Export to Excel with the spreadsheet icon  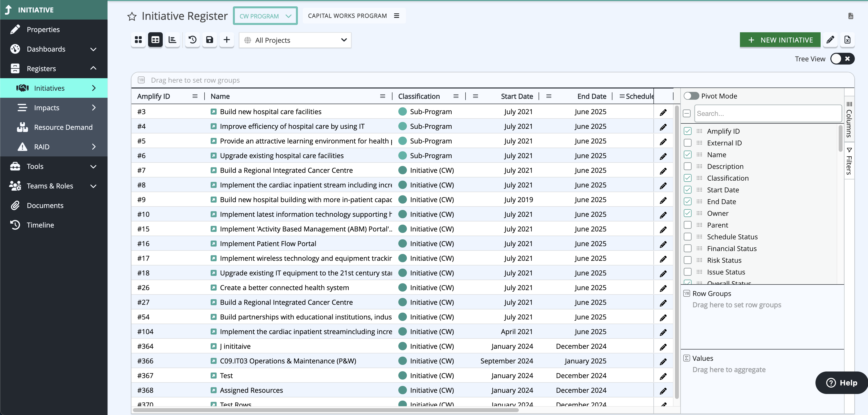pyautogui.click(x=847, y=40)
